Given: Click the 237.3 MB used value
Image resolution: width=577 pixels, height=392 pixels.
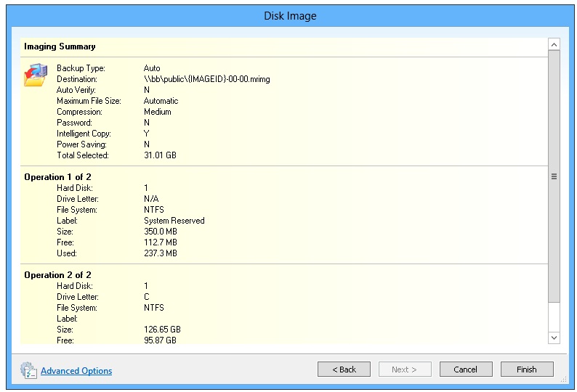Looking at the screenshot, I should click(161, 253).
